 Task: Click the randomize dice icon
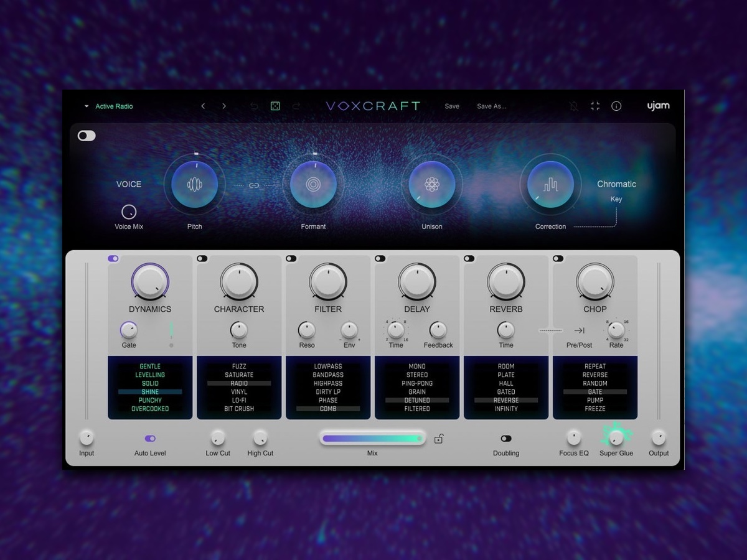pos(275,106)
